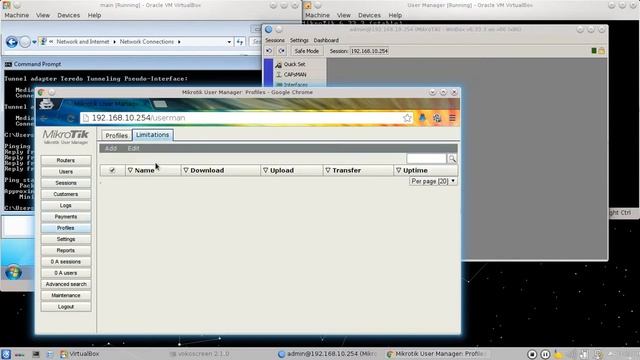Toggle the select-all checkbox in table header
The width and height of the screenshot is (640, 360).
pos(112,170)
